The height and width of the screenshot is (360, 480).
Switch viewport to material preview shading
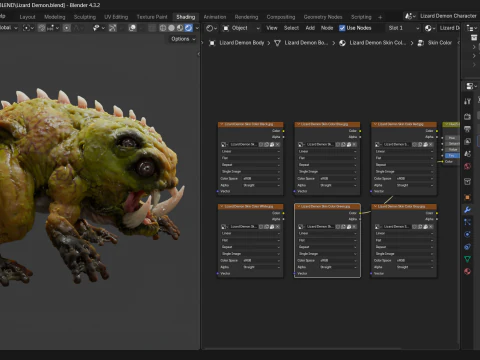[180, 28]
